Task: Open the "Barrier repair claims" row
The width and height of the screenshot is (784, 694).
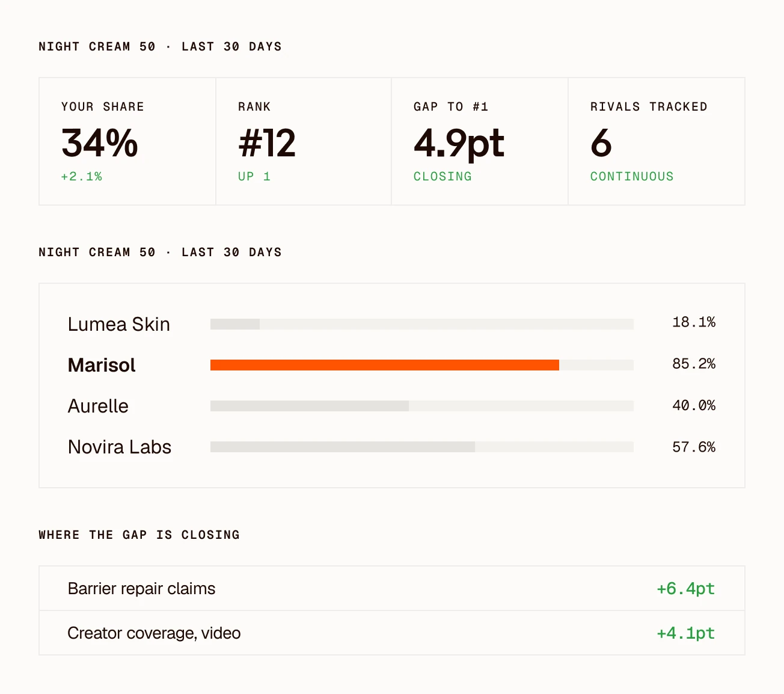Action: click(x=392, y=588)
